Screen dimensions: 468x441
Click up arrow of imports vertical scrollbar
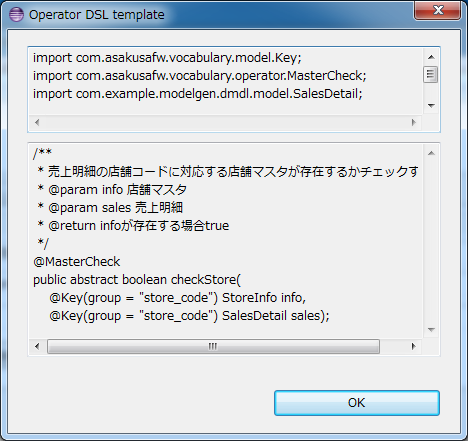(431, 57)
